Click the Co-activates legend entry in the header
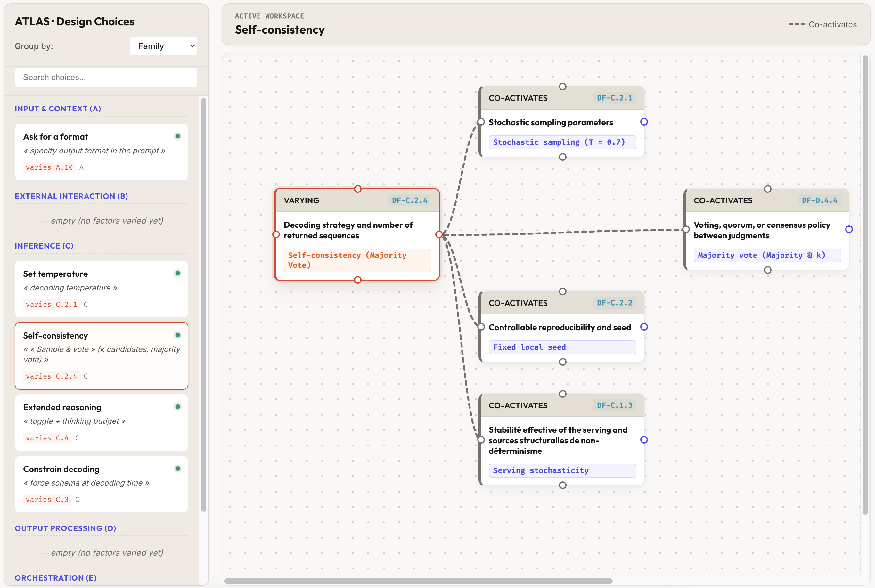Image resolution: width=875 pixels, height=588 pixels. (823, 24)
